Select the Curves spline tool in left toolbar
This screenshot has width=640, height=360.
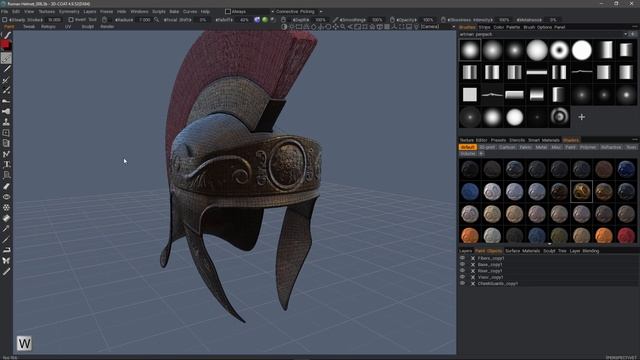6,154
